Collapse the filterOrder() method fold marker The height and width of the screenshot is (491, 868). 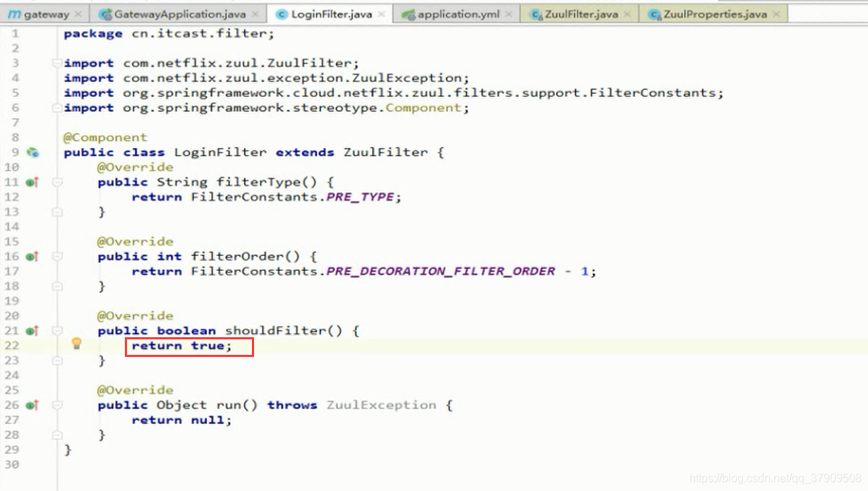pos(56,256)
